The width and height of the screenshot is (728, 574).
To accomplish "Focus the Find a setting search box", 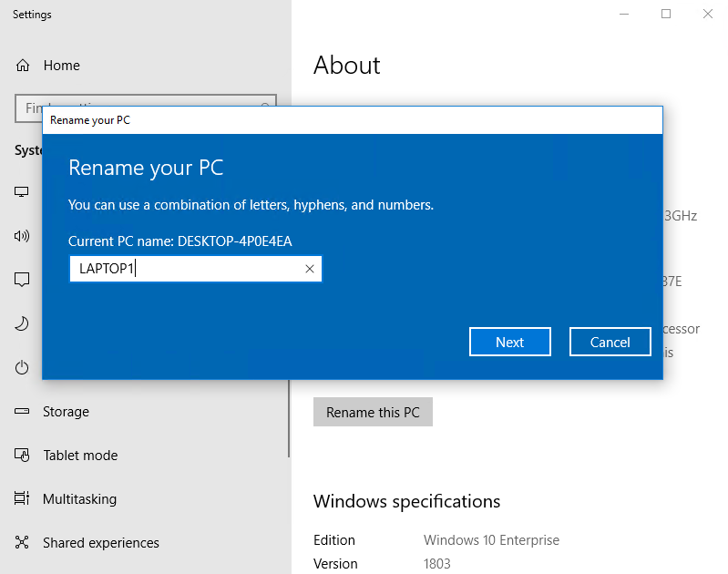I will tap(27, 108).
